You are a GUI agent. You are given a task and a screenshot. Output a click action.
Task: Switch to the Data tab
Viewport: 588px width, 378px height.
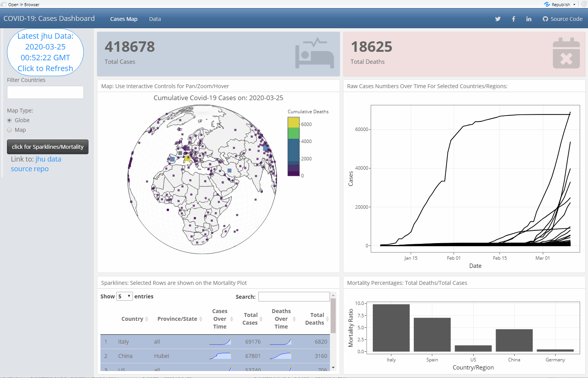click(155, 19)
